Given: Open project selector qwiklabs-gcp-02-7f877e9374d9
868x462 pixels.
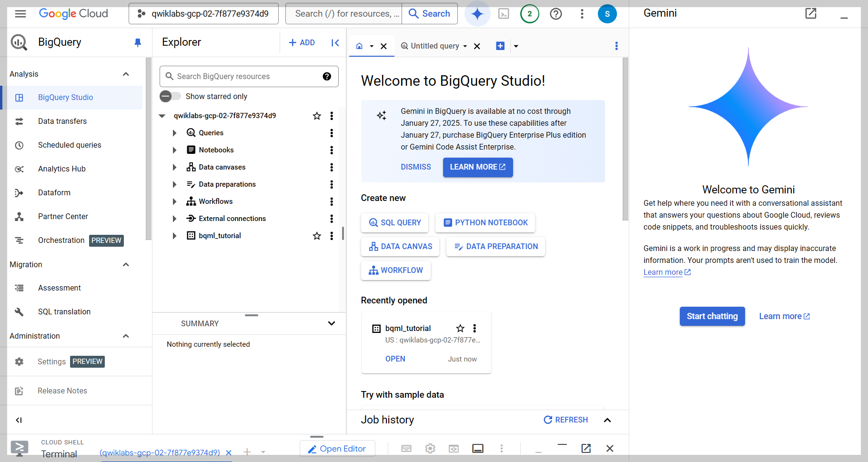Looking at the screenshot, I should pyautogui.click(x=203, y=14).
